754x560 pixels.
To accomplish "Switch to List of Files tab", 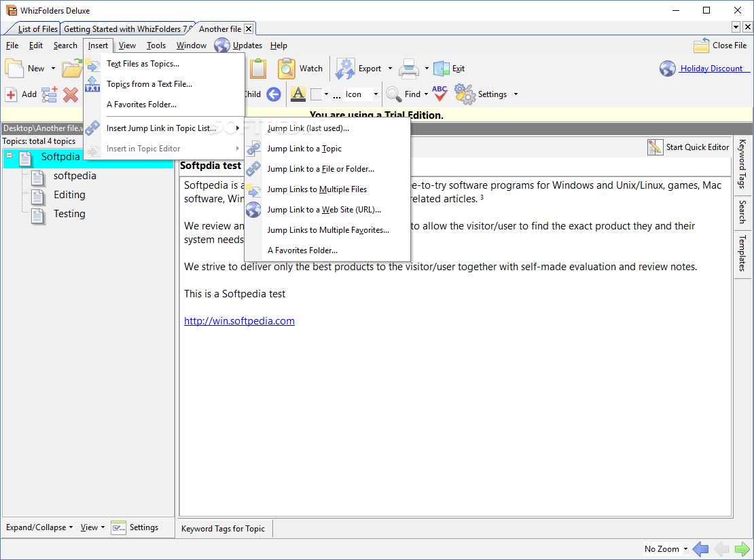I will tap(37, 29).
